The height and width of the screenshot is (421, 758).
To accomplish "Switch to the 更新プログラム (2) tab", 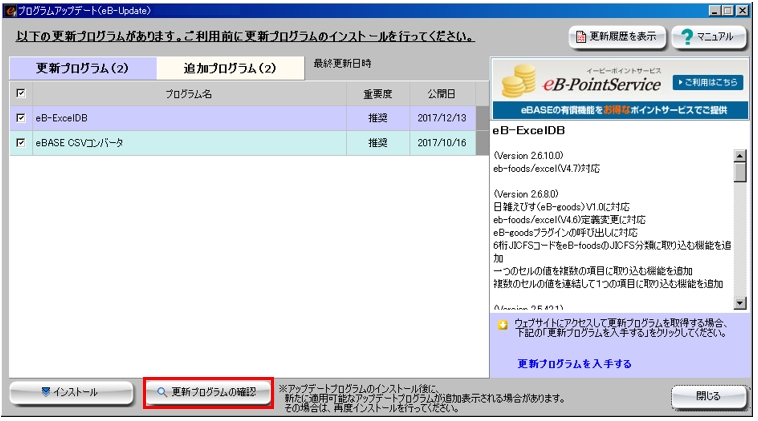I will pos(83,68).
